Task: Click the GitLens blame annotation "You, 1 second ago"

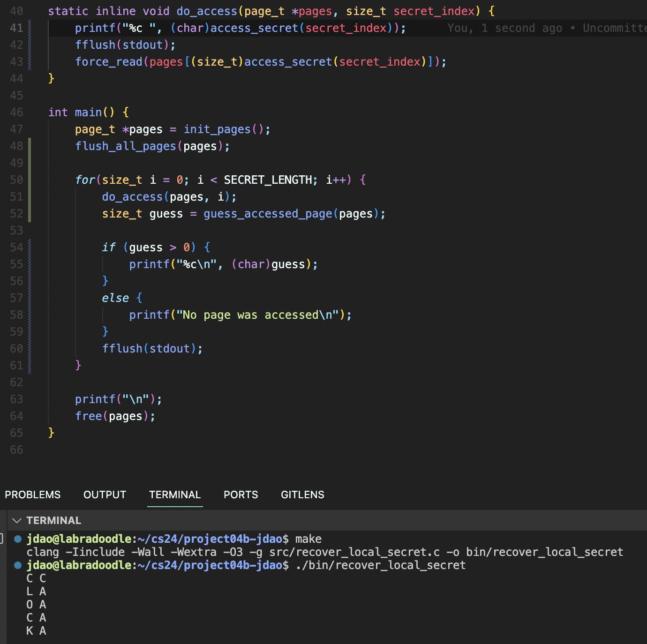Action: click(504, 28)
